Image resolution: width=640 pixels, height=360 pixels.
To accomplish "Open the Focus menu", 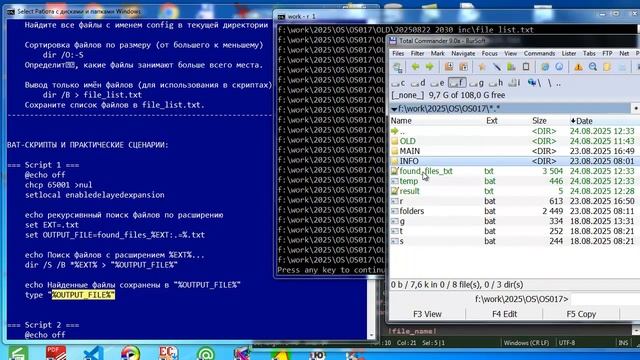I will pos(489,53).
